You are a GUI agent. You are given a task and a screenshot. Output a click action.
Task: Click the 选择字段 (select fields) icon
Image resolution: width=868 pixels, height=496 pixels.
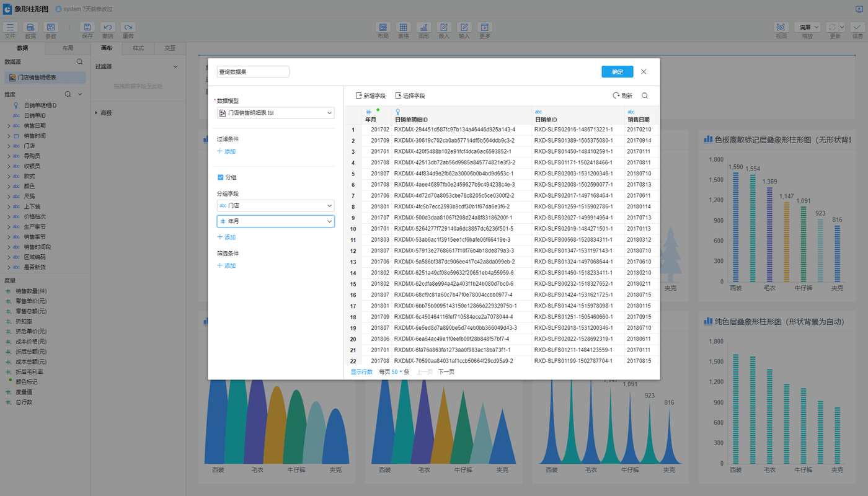[x=398, y=95]
